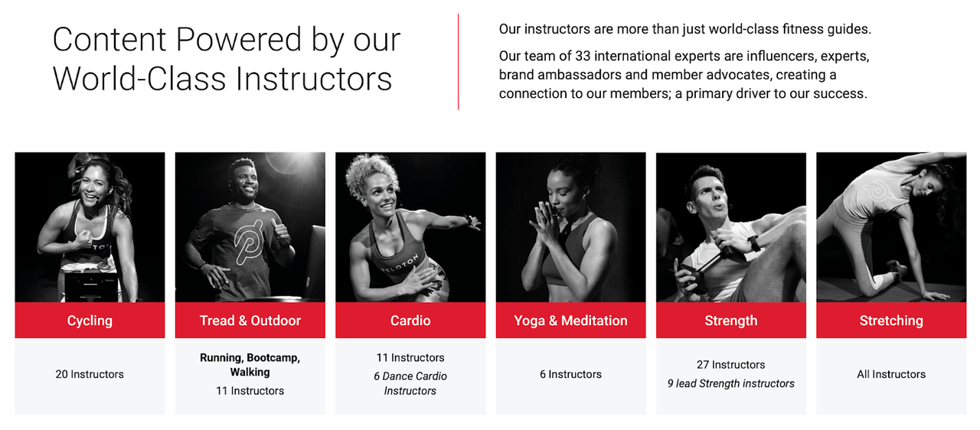
Task: Click the "20 Instructors" text
Action: 90,374
